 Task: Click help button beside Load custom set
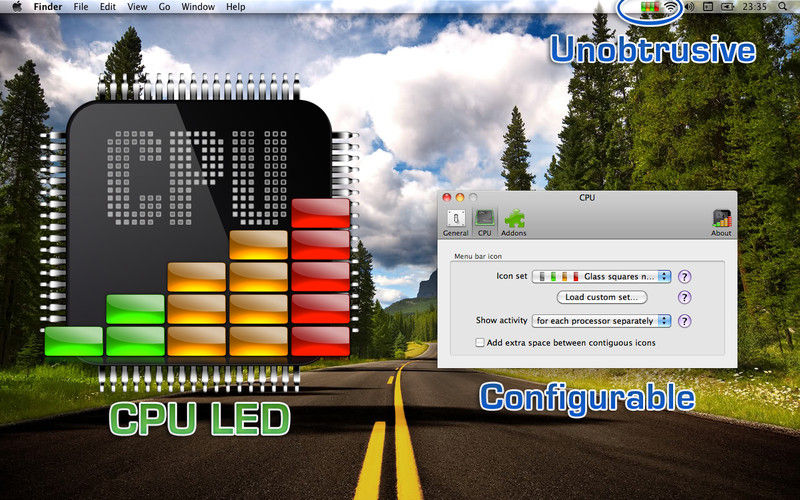[x=685, y=297]
